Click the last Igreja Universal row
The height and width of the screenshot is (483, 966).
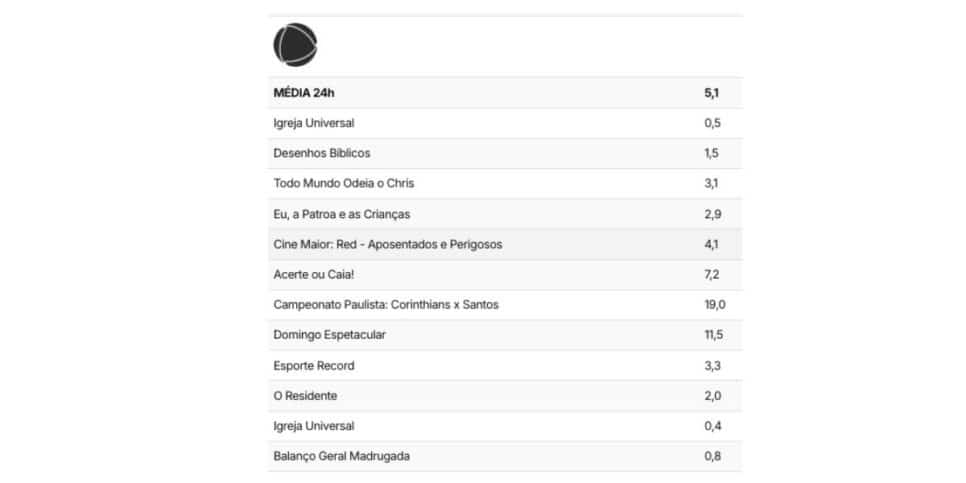point(505,426)
